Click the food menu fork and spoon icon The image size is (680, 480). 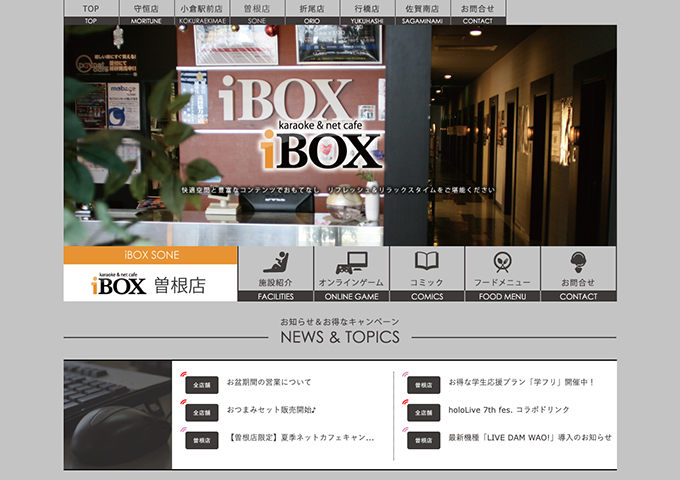[x=503, y=262]
